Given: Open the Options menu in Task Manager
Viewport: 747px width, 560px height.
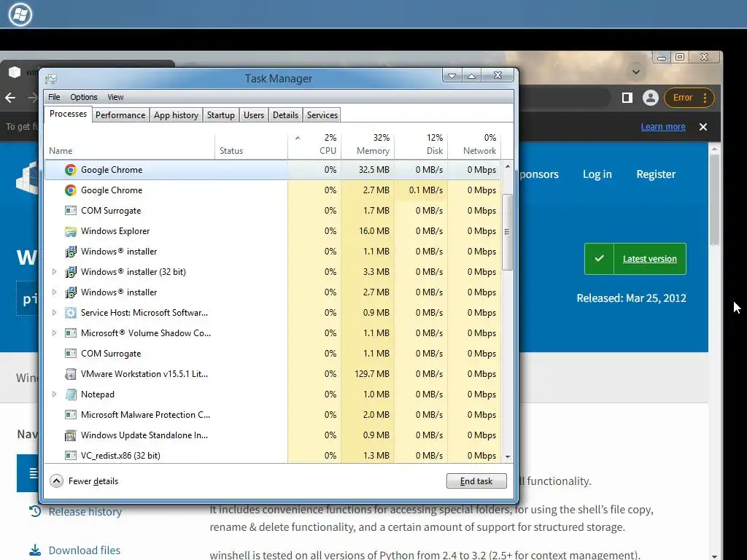Looking at the screenshot, I should (84, 97).
